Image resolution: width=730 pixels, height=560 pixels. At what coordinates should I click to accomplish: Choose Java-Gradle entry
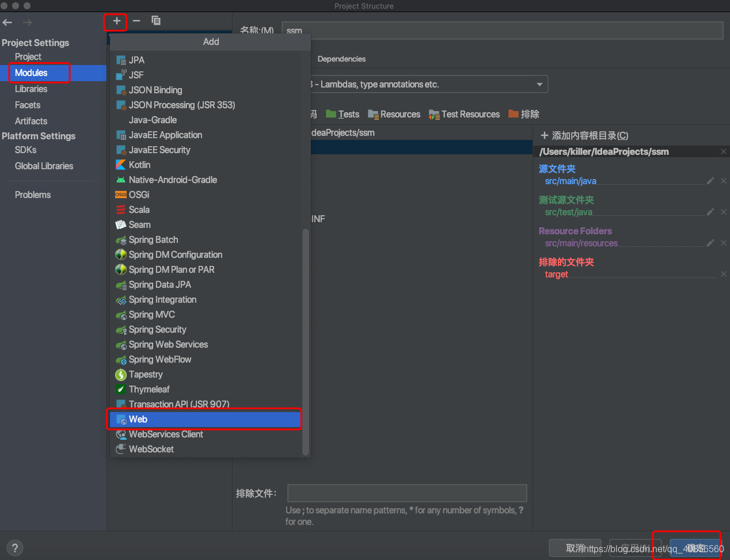(x=206, y=120)
